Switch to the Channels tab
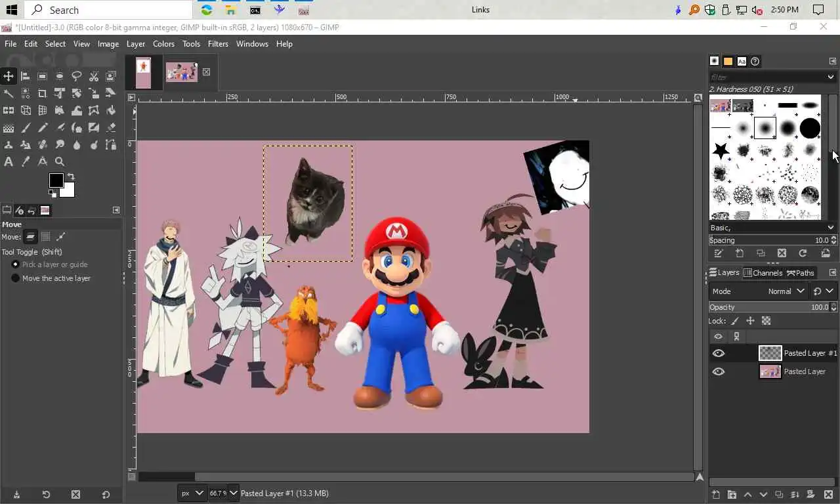The height and width of the screenshot is (504, 840). click(763, 273)
